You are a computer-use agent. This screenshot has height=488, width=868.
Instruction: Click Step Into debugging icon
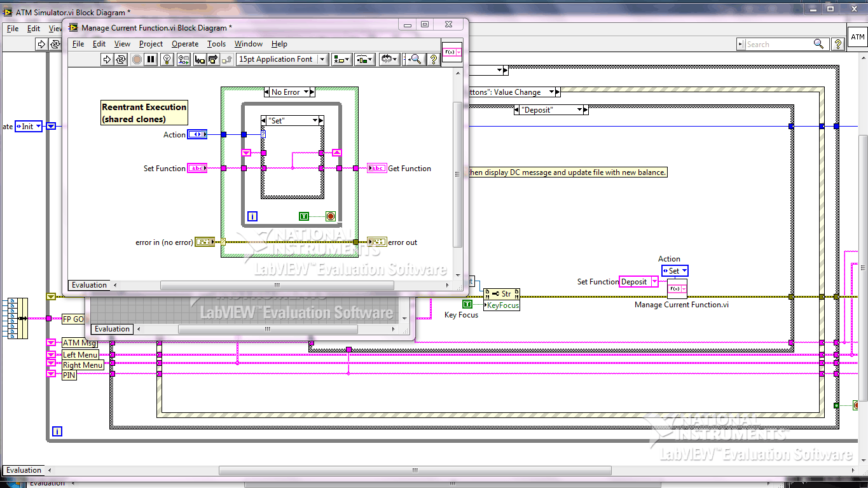[x=199, y=59]
